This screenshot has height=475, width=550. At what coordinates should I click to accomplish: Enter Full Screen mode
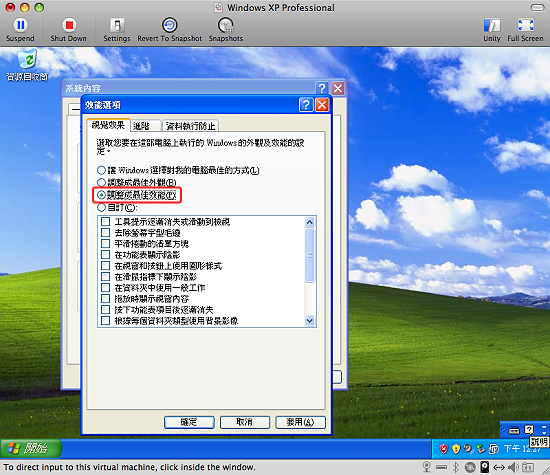pyautogui.click(x=525, y=30)
